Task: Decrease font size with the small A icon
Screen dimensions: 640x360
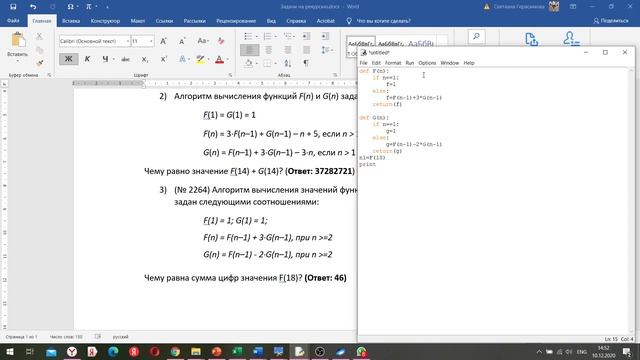Action: [x=182, y=41]
